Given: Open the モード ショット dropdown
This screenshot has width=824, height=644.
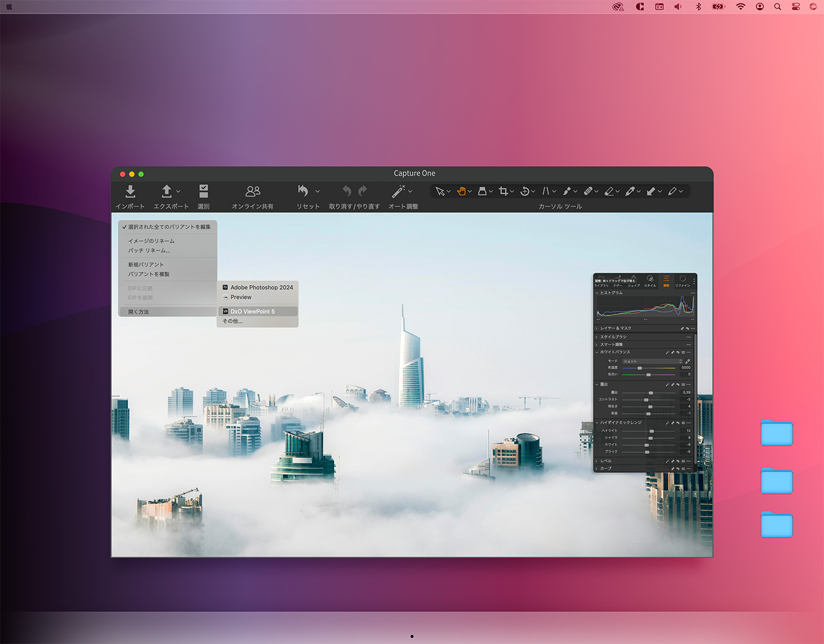Looking at the screenshot, I should [652, 361].
